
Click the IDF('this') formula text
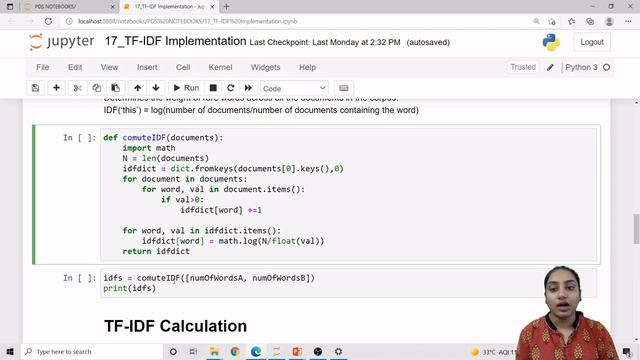[x=261, y=110]
